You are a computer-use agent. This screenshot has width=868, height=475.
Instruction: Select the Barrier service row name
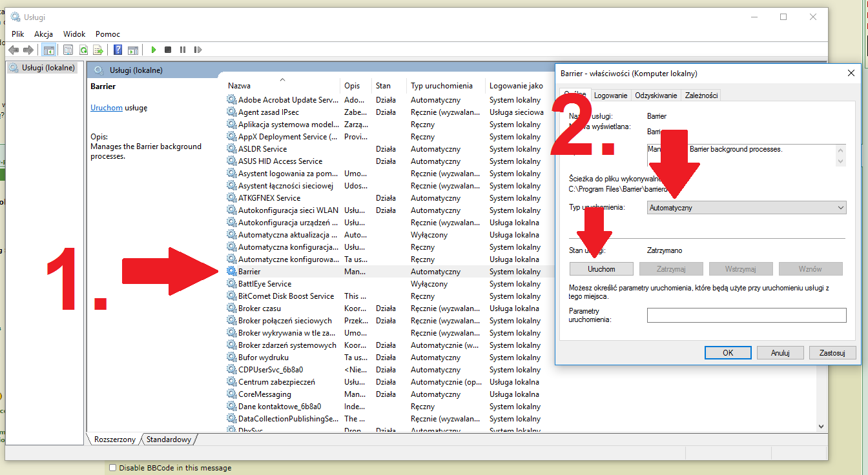click(249, 272)
